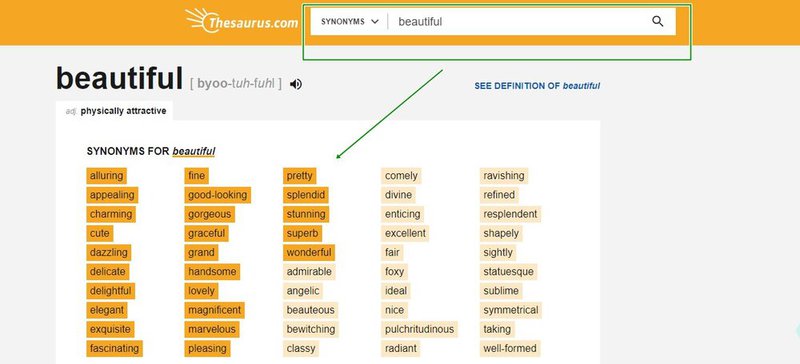Click the synonym nice

[394, 310]
